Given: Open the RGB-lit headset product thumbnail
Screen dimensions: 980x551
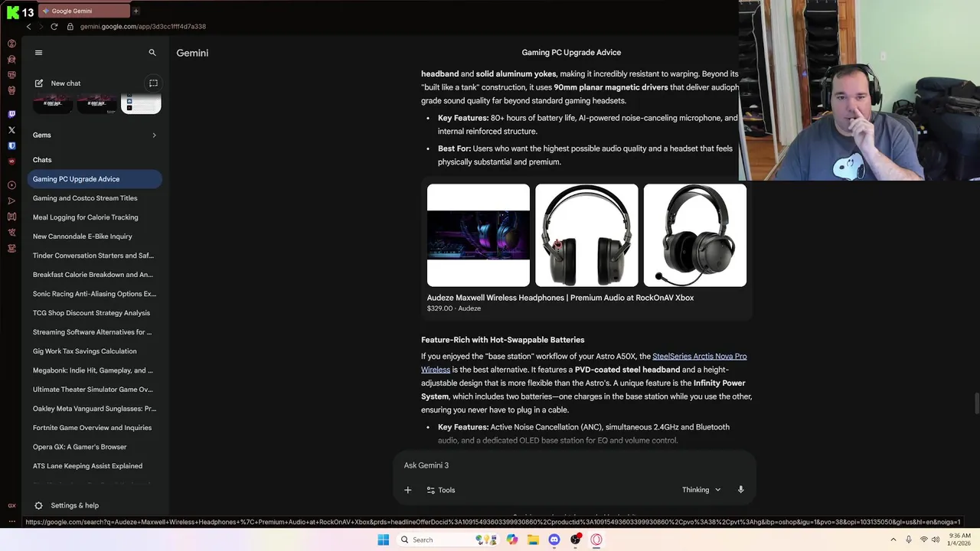Looking at the screenshot, I should [x=479, y=235].
